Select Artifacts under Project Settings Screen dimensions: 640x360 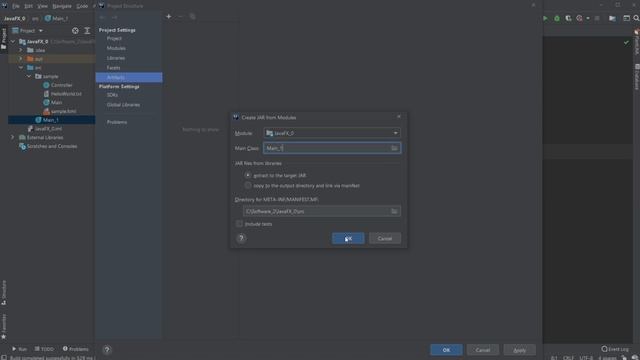[129, 78]
